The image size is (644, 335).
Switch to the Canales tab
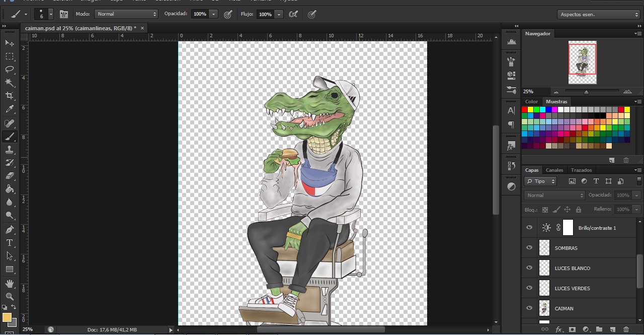pyautogui.click(x=554, y=170)
